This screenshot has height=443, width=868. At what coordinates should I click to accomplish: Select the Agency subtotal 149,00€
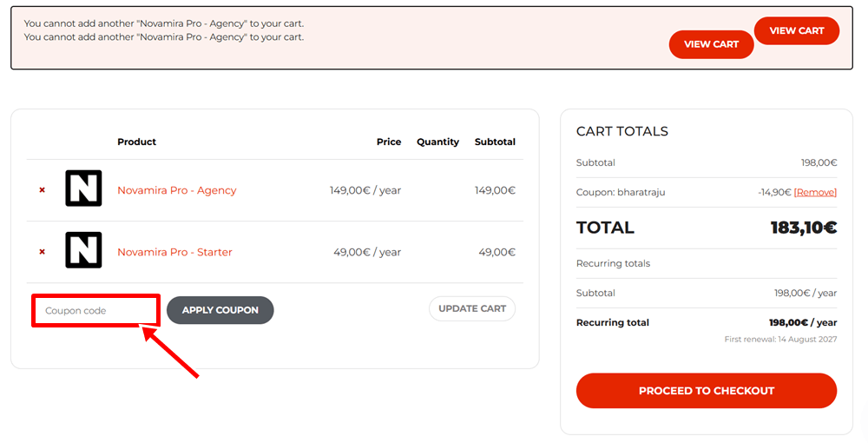[x=495, y=190]
